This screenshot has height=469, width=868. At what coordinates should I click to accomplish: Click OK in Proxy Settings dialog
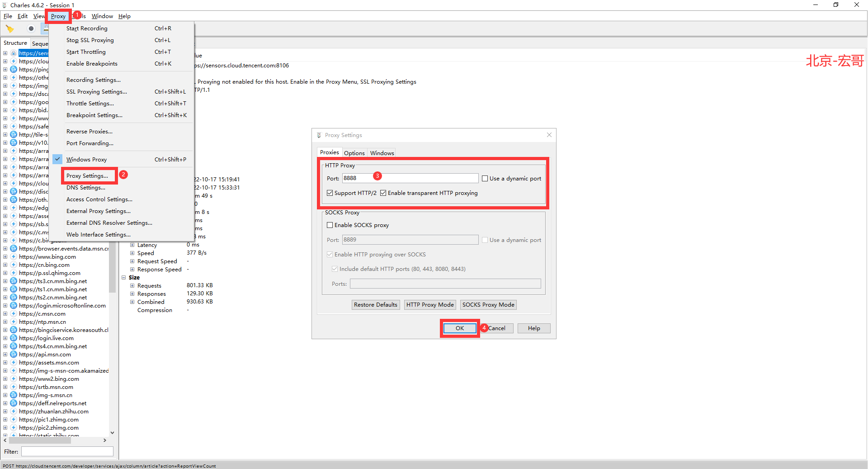tap(460, 328)
